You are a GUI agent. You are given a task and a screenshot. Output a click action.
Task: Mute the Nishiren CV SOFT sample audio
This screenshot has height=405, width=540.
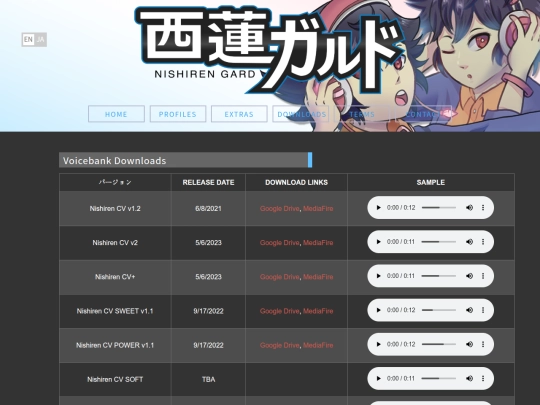pos(469,378)
